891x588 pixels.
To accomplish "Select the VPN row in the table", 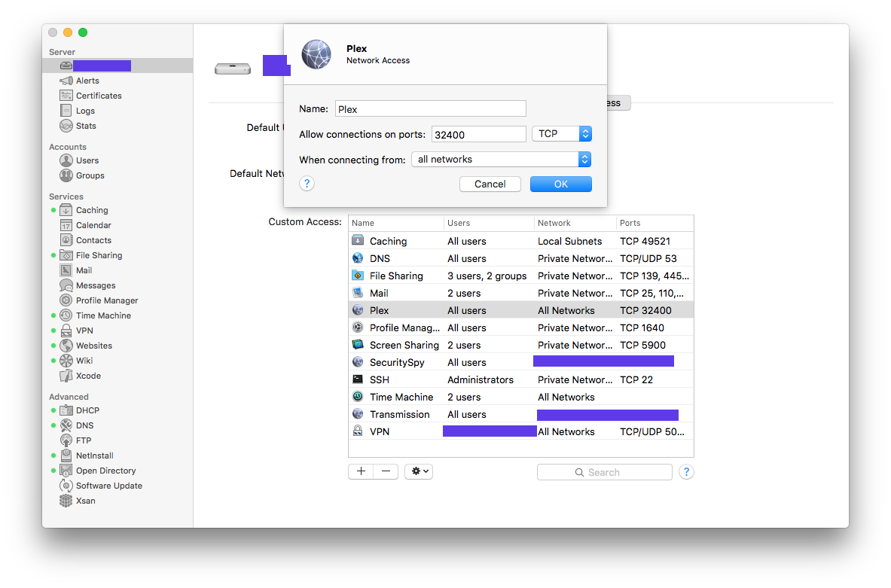I will [521, 431].
